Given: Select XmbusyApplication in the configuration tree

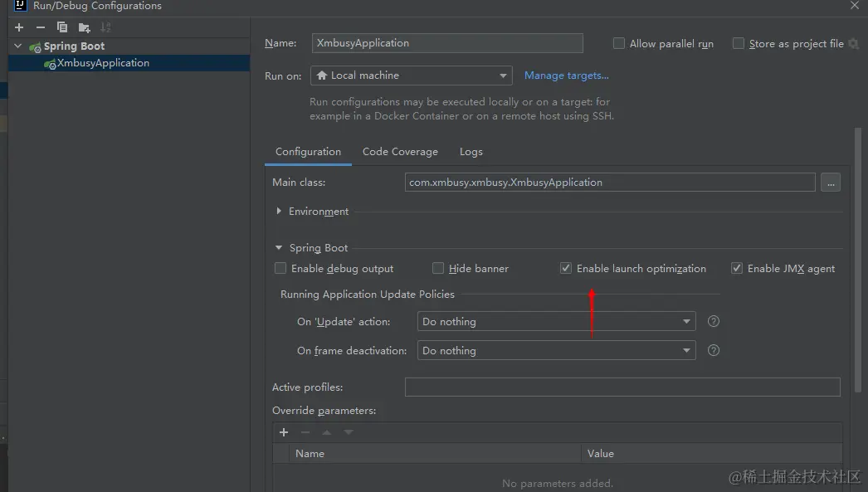Looking at the screenshot, I should (x=103, y=63).
